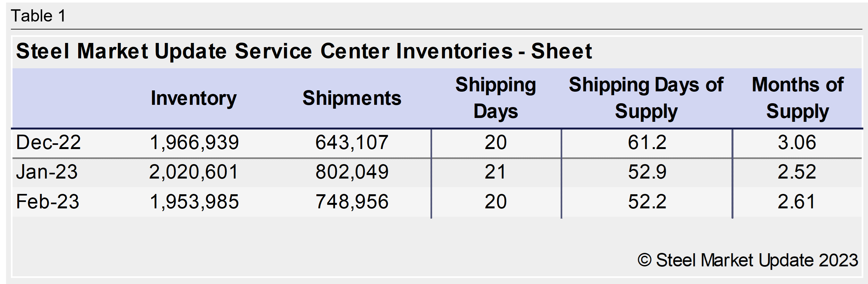This screenshot has height=284, width=868.
Task: Click the Steel Market Update Service Center Inventories title
Action: click(x=304, y=51)
